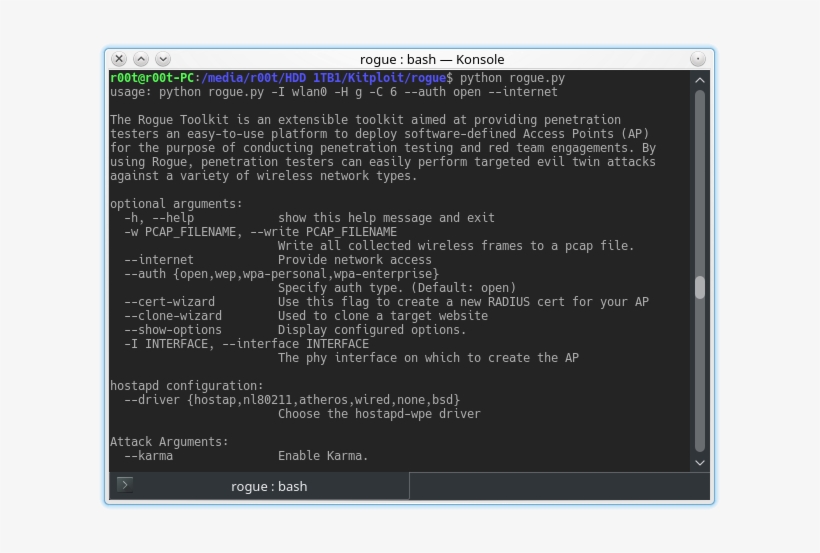The image size is (820, 553).
Task: Click 'Used to clone a target website' text
Action: tap(383, 316)
